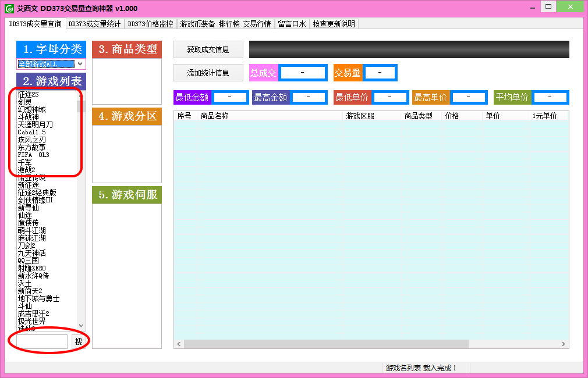Click the 平均单价 value box

pyautogui.click(x=550, y=97)
